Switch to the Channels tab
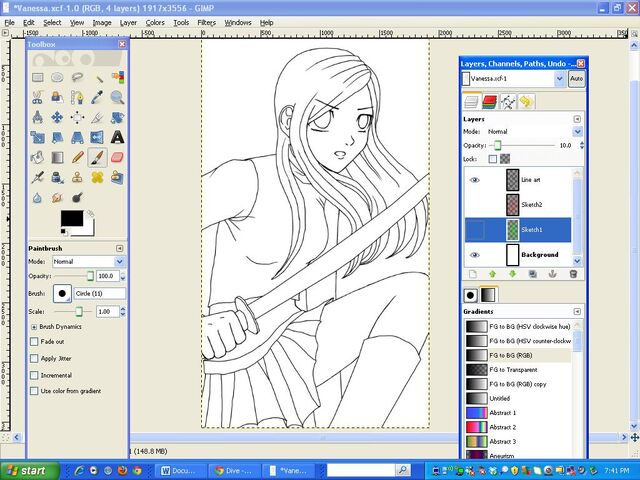 pos(489,101)
